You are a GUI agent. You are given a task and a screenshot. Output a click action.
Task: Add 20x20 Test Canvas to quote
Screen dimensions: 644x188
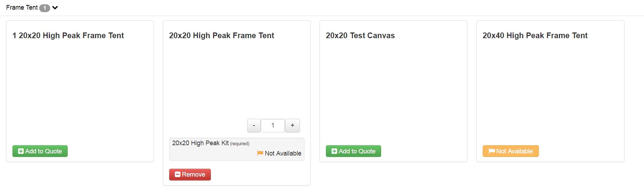coord(353,151)
